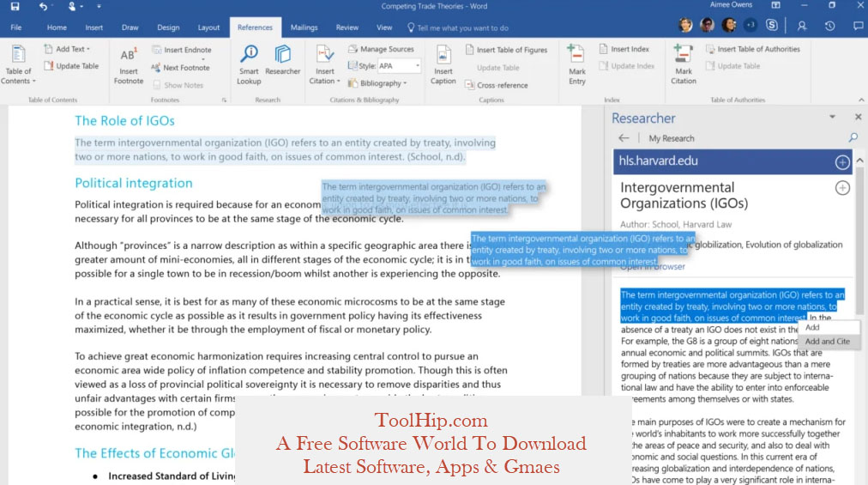Open Manage Sources
868x485 pixels.
381,49
